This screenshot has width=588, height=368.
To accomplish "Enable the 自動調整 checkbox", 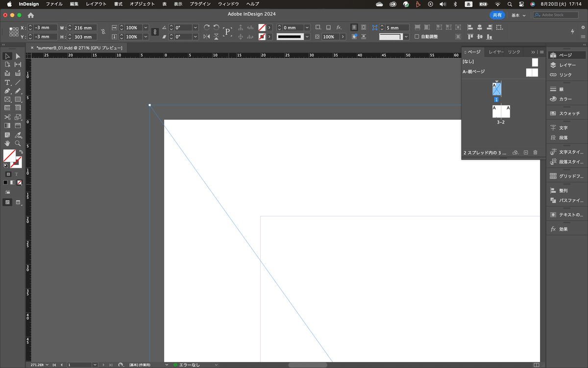I will 417,37.
